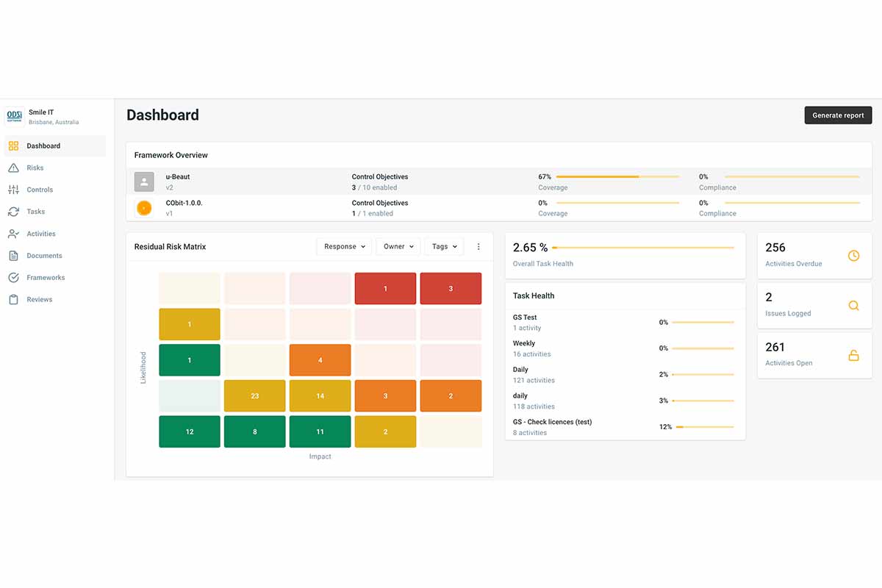The image size is (882, 588).
Task: Click the '1 / 1 enabled' text
Action: click(x=373, y=214)
